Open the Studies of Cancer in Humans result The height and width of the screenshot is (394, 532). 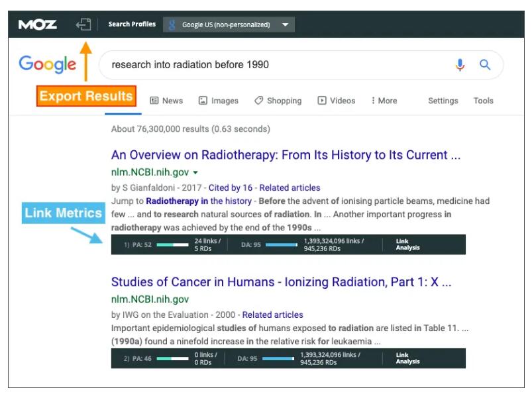click(282, 282)
